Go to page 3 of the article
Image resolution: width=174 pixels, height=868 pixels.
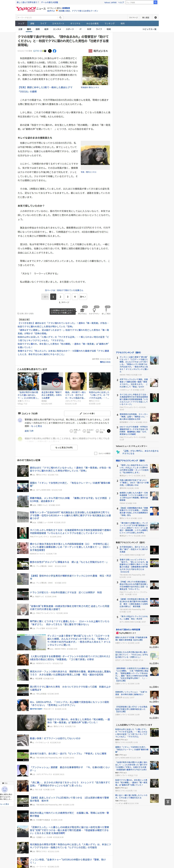(x=68, y=297)
